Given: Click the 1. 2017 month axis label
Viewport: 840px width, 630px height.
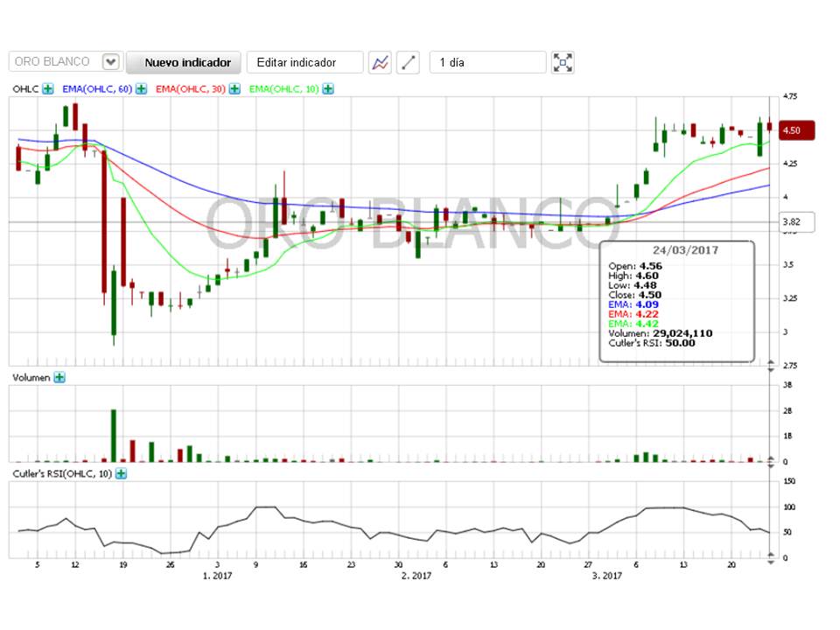Looking at the screenshot, I should (217, 576).
